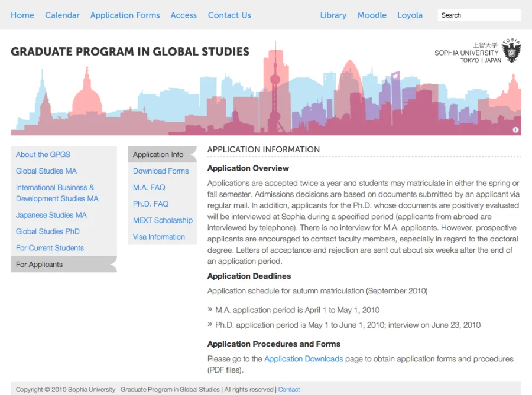
Task: Click the Contact link in footer
Action: pos(289,390)
